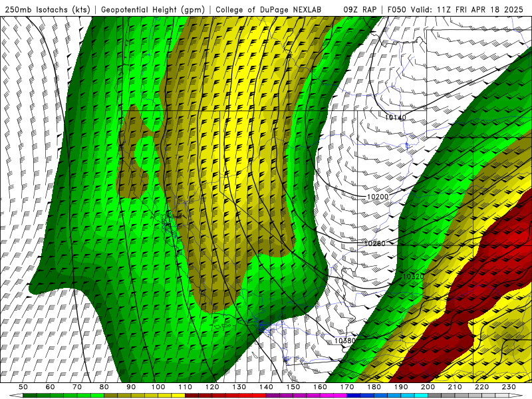Viewport: 532px width, 399px height.
Task: Click the 100 value on the color scale
Action: point(158,387)
